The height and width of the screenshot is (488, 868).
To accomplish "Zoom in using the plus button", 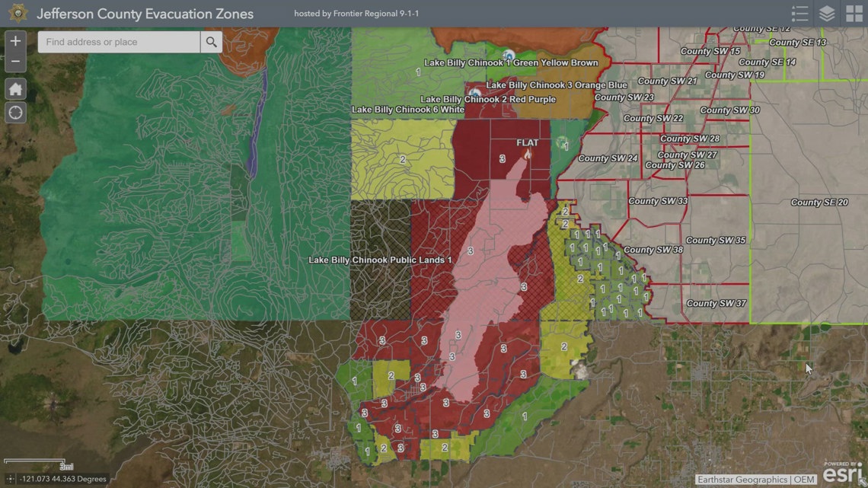I will (15, 40).
